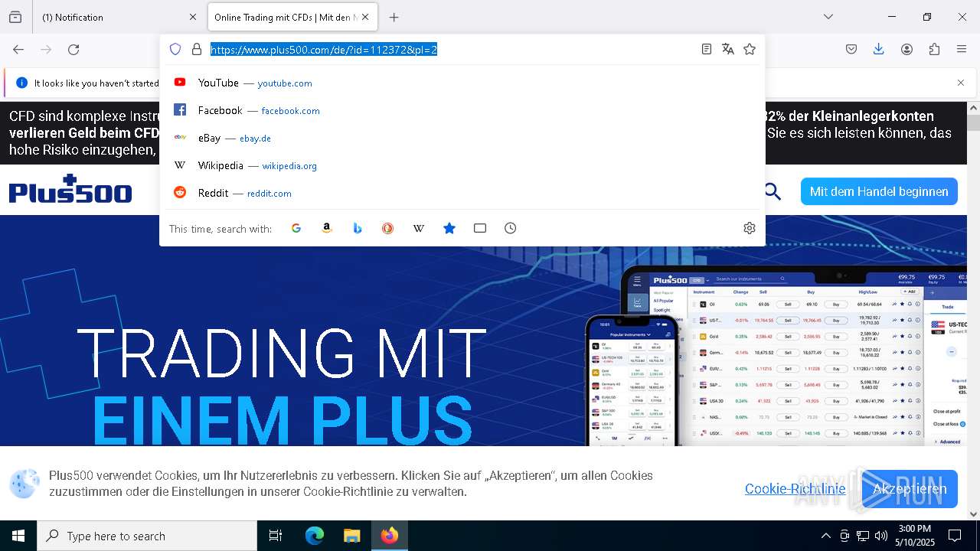Open search settings gear icon
Viewport: 980px width, 551px height.
[x=750, y=228]
